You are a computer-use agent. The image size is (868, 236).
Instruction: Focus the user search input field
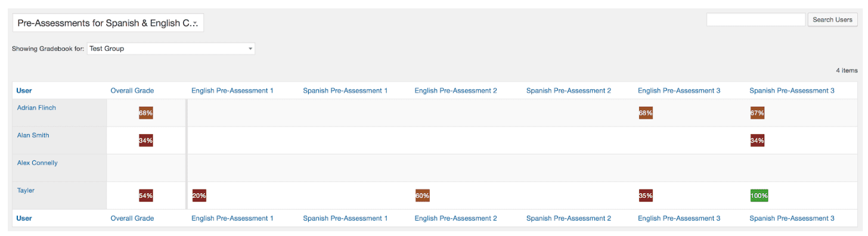[756, 20]
